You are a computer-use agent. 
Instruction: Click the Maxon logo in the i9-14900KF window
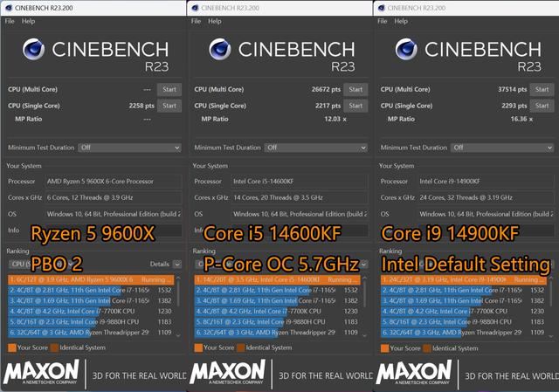click(416, 373)
